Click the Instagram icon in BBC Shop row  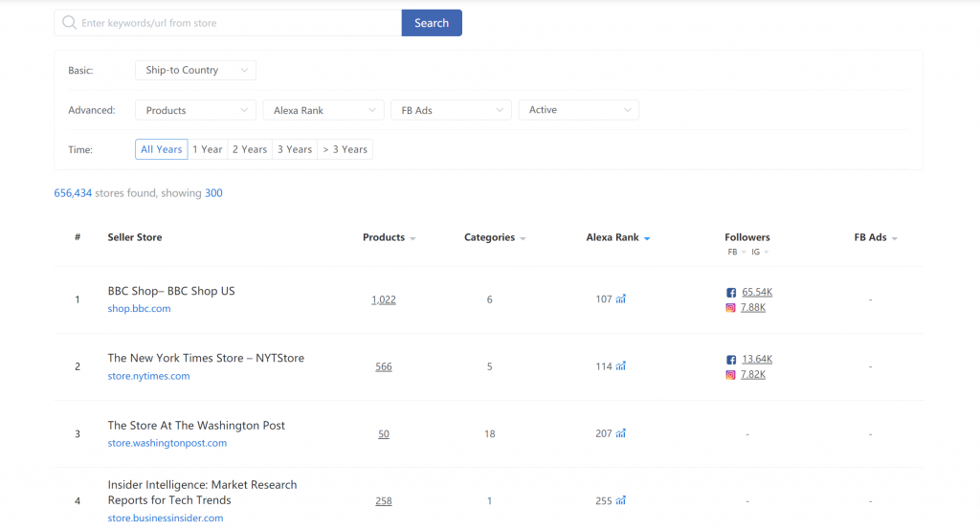click(730, 307)
